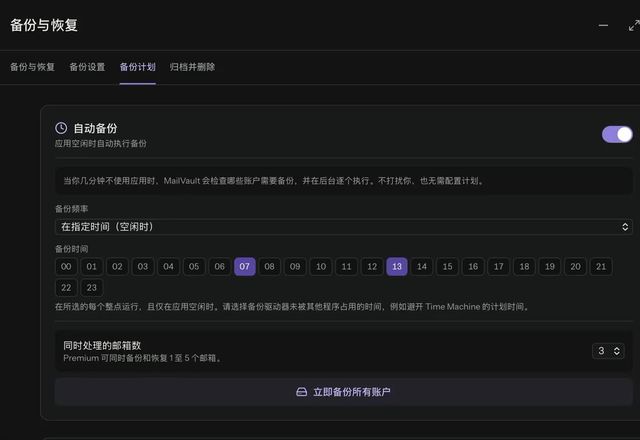Select backup hour 23
Screen dimensions: 640x440
click(92, 288)
